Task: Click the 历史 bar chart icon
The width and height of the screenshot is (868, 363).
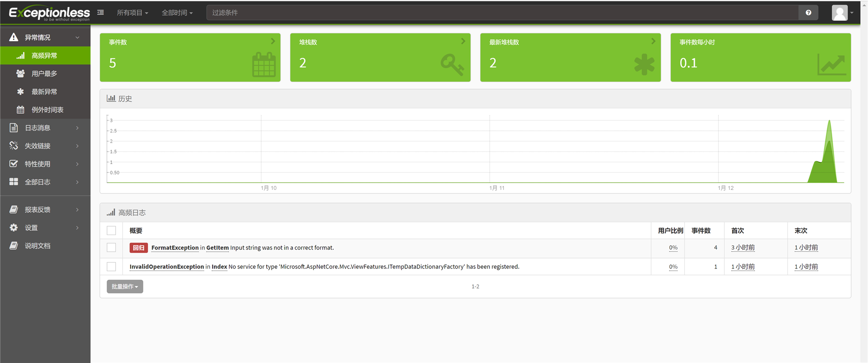Action: pyautogui.click(x=111, y=98)
